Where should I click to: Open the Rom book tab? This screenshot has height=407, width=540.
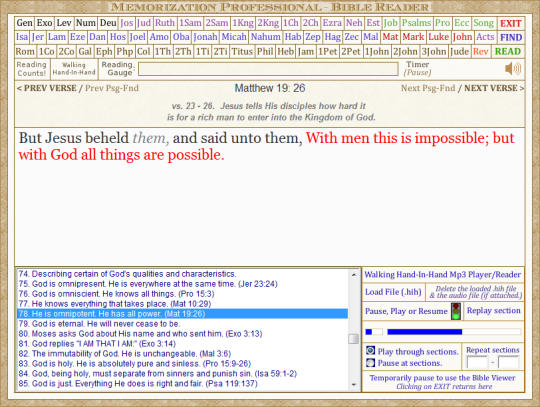click(x=25, y=52)
